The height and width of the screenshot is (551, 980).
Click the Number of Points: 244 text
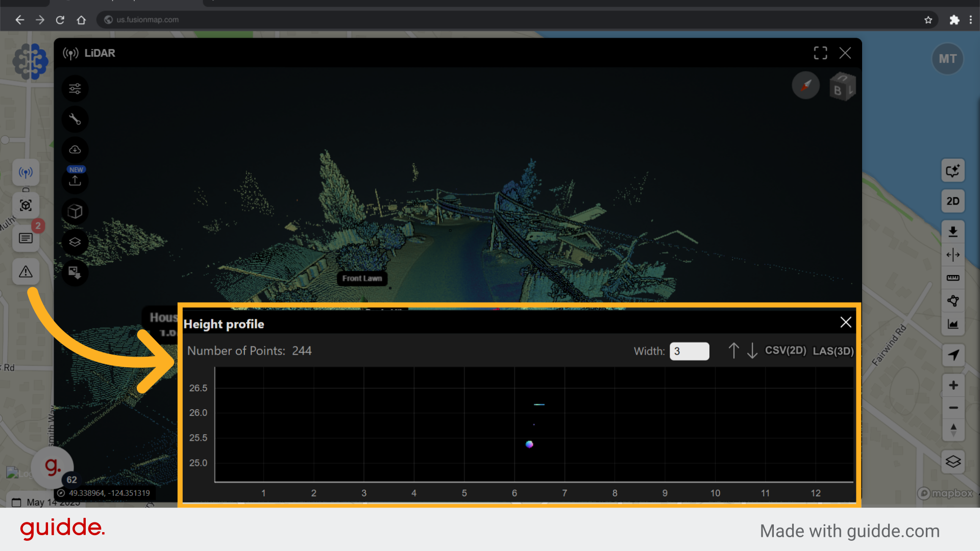pos(249,350)
